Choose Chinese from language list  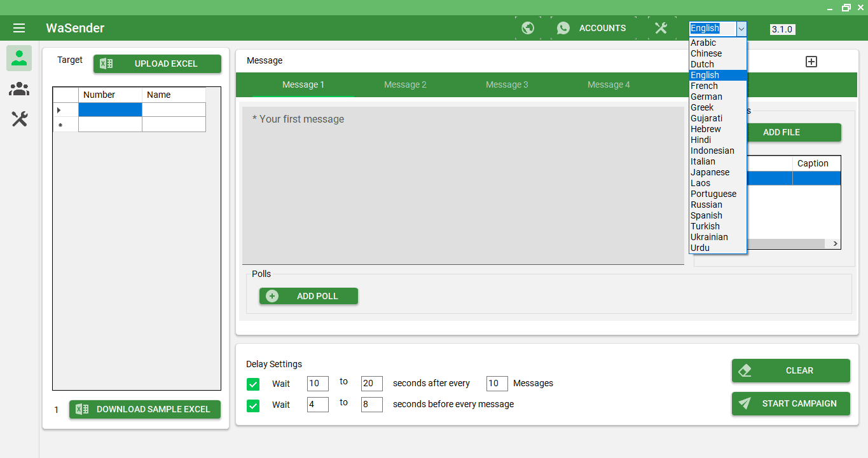point(718,53)
